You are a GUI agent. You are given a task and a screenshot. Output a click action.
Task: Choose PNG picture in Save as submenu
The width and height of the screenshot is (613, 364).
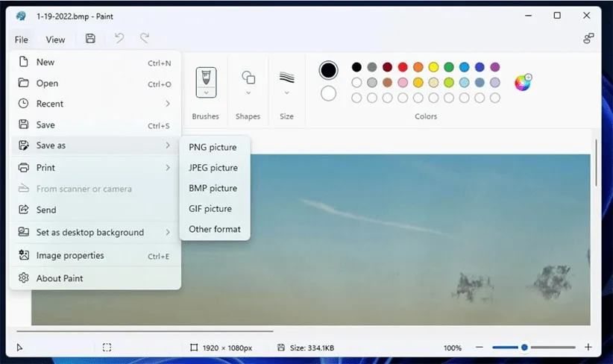click(213, 148)
